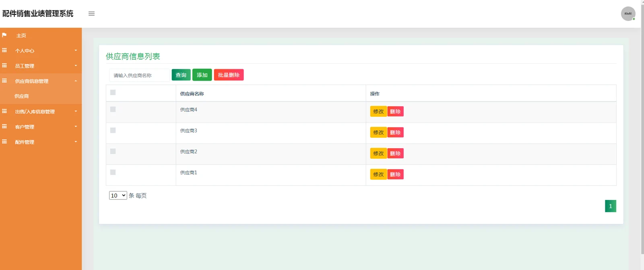Click the 配件销售业绩管理系统 title
The height and width of the screenshot is (270, 644).
38,14
